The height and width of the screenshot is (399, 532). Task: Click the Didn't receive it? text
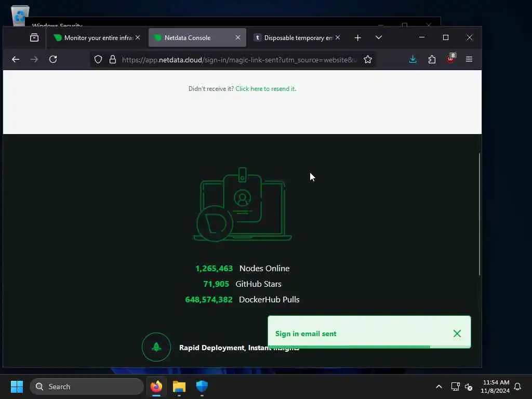[x=211, y=88]
